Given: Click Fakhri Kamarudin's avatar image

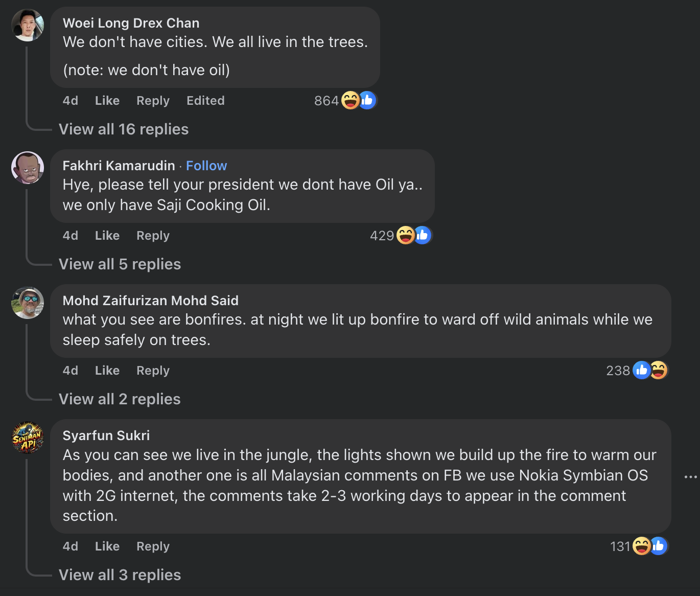Looking at the screenshot, I should pos(28,168).
